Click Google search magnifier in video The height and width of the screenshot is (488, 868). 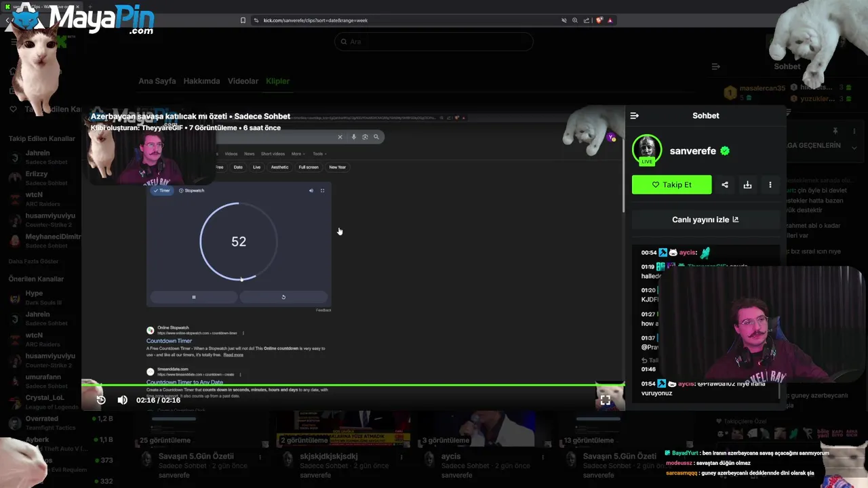376,137
